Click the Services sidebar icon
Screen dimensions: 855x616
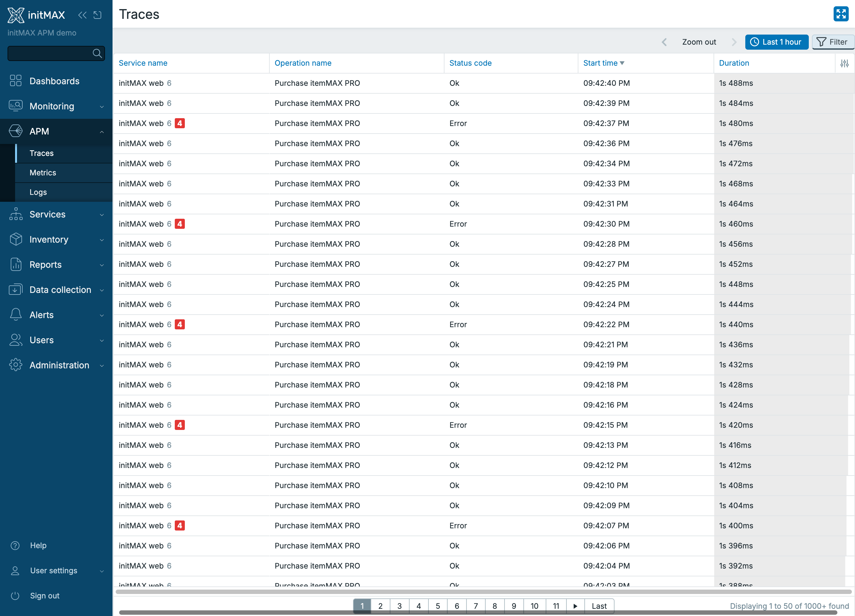(15, 214)
